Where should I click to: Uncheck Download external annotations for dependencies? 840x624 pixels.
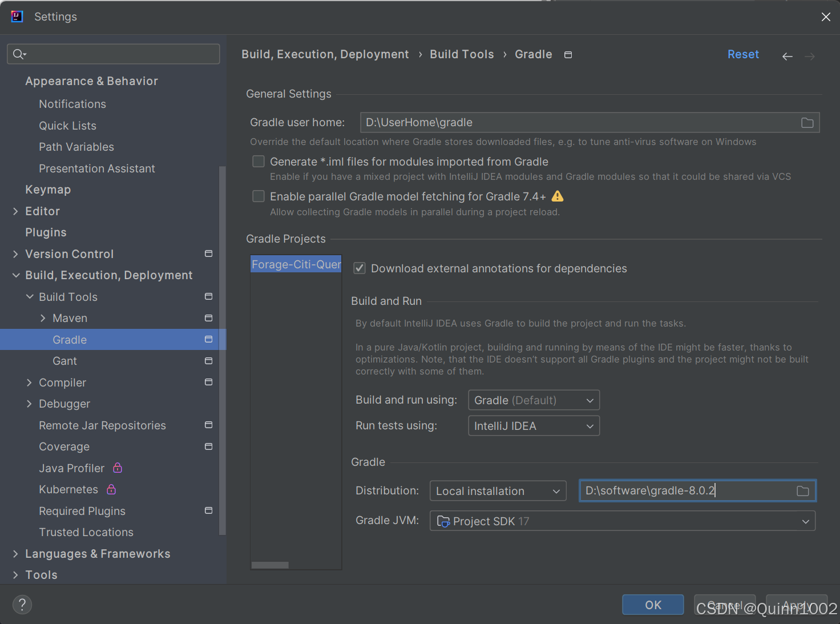point(360,268)
